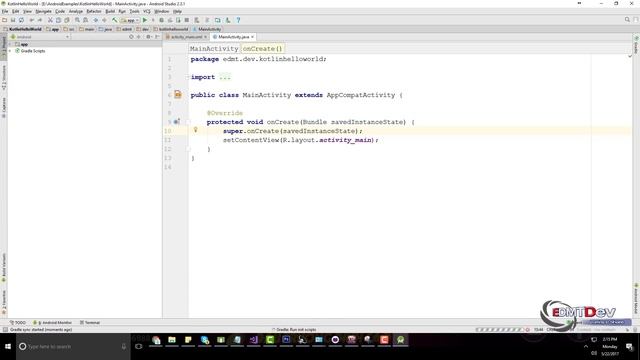Click the Task View taskbar icon
This screenshot has width=640, height=360.
coord(139,347)
